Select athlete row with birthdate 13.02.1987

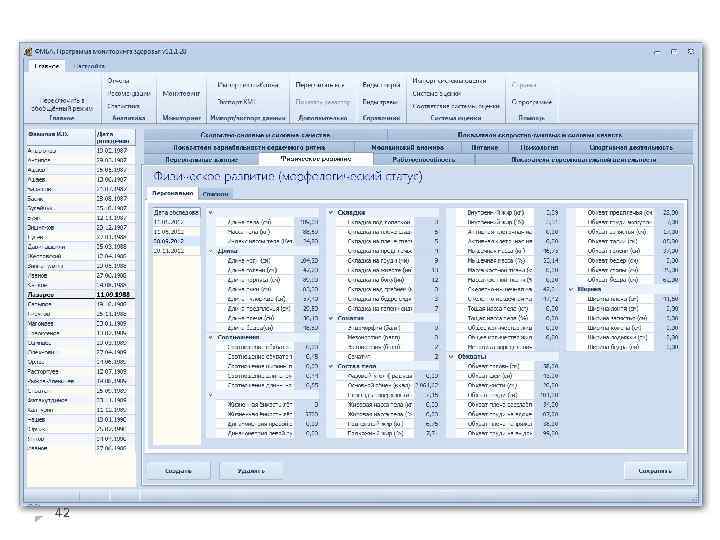coord(80,151)
